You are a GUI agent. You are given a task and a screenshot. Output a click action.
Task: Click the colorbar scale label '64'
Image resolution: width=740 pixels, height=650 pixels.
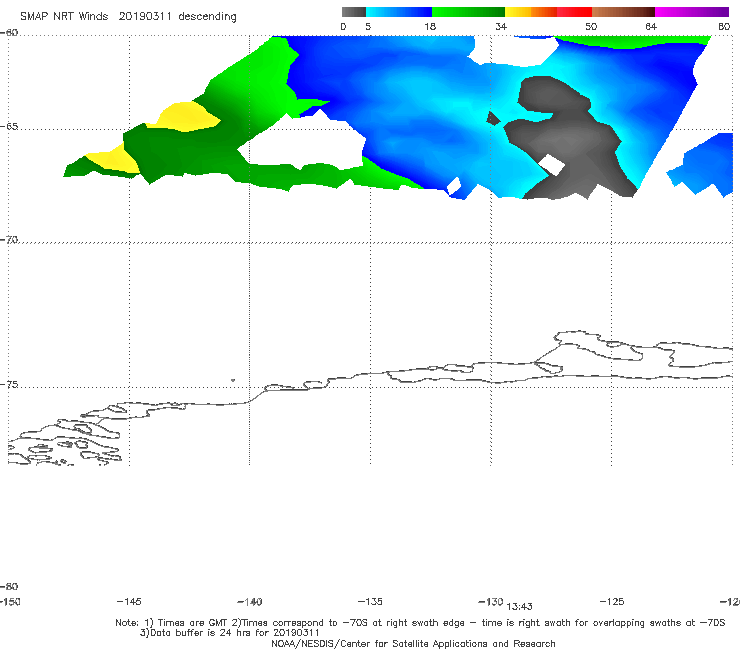click(x=651, y=26)
